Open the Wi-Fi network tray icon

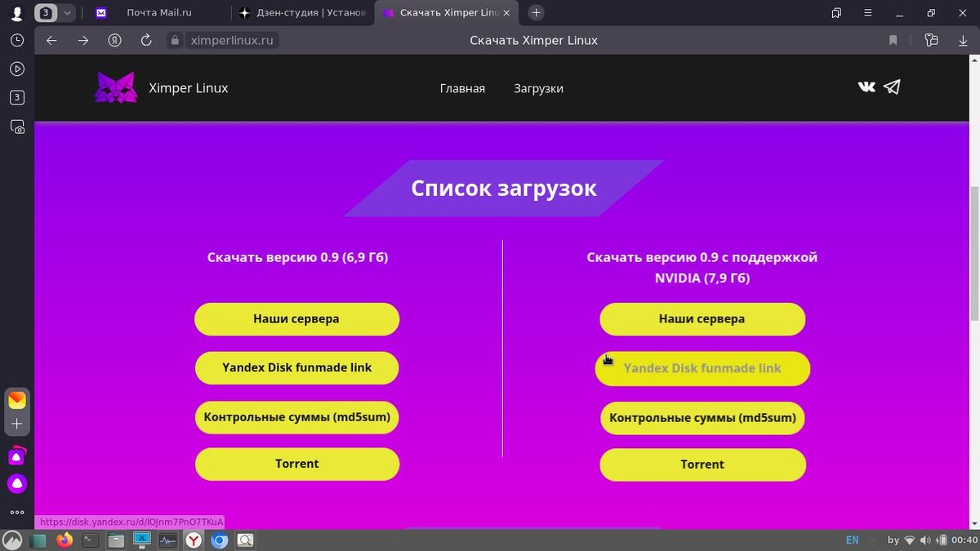[910, 540]
